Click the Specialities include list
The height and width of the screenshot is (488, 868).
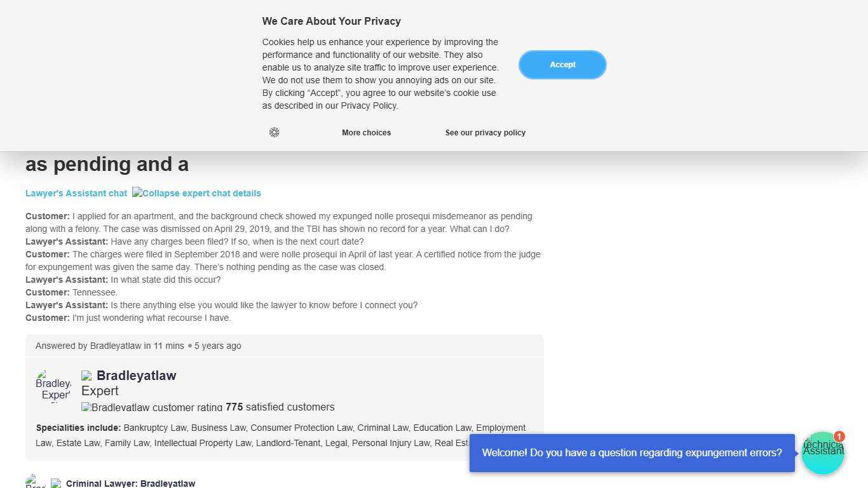pyautogui.click(x=280, y=435)
